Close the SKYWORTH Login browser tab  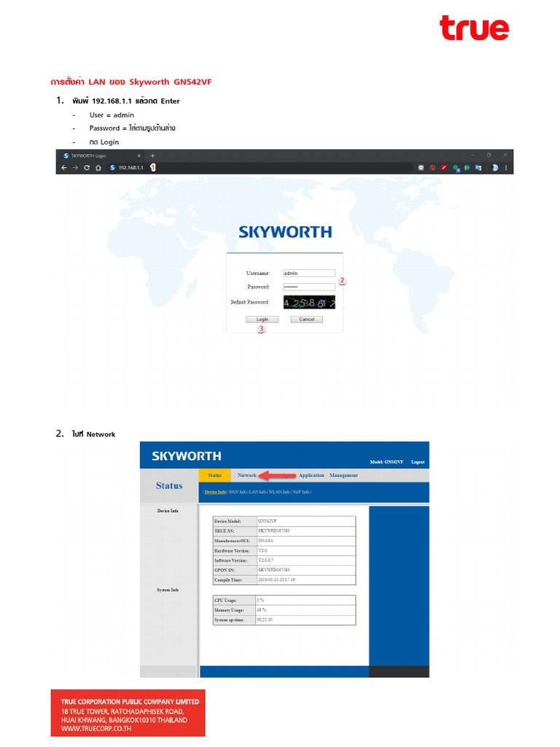tap(139, 156)
